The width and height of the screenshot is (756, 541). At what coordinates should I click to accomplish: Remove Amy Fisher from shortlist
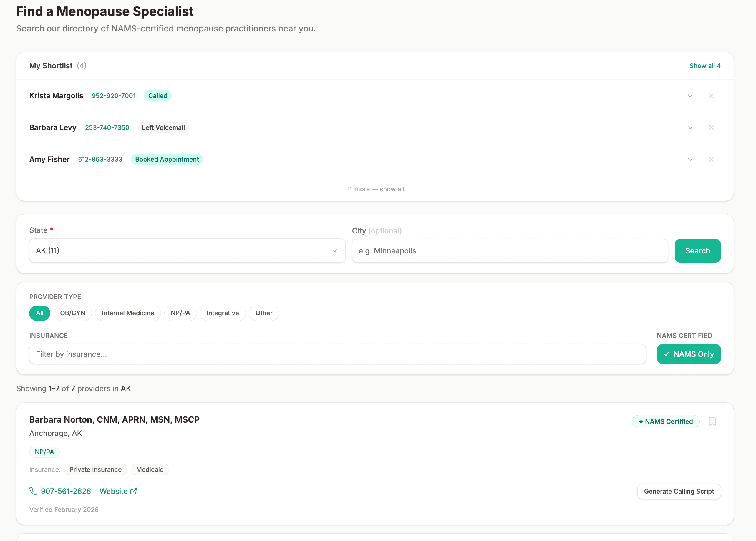[711, 159]
